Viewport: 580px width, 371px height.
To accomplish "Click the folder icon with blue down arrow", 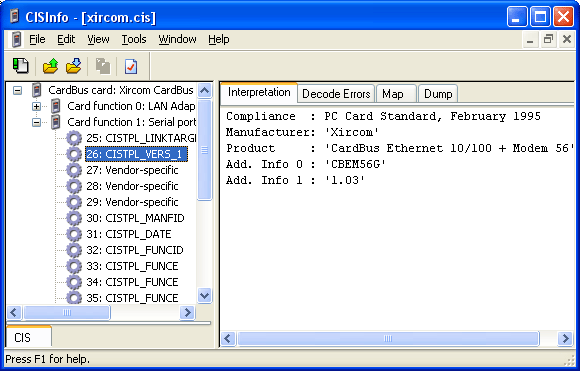I will click(74, 66).
